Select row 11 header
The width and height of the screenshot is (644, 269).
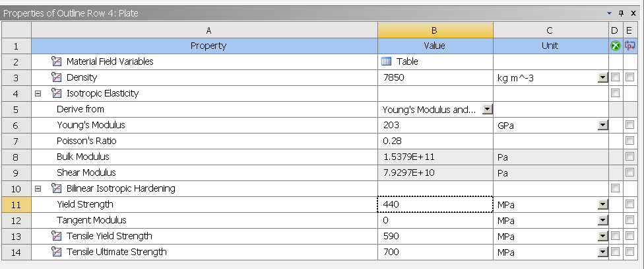[16, 204]
